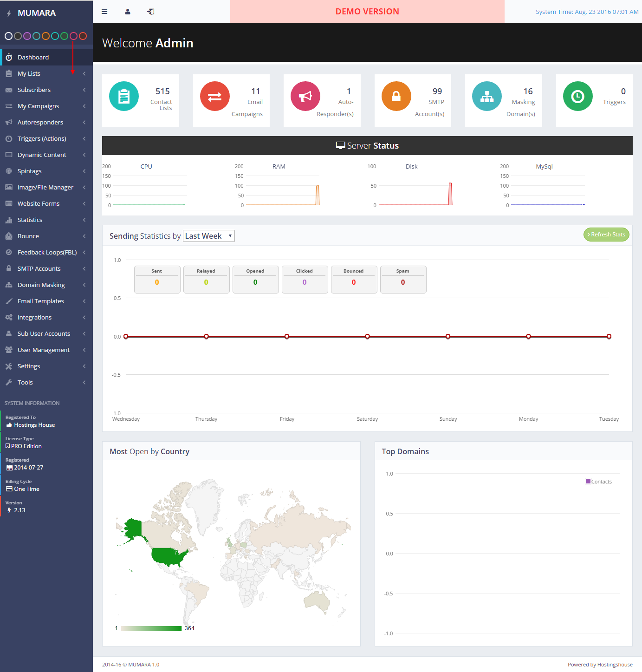Viewport: 642px width, 672px height.
Task: Toggle the Contacts legend in Top Domains
Action: (x=598, y=482)
